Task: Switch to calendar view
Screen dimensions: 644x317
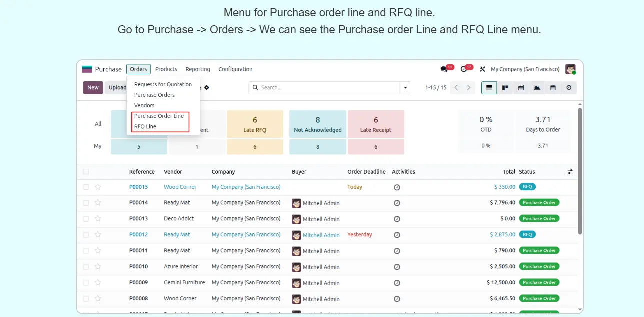Action: point(553,88)
